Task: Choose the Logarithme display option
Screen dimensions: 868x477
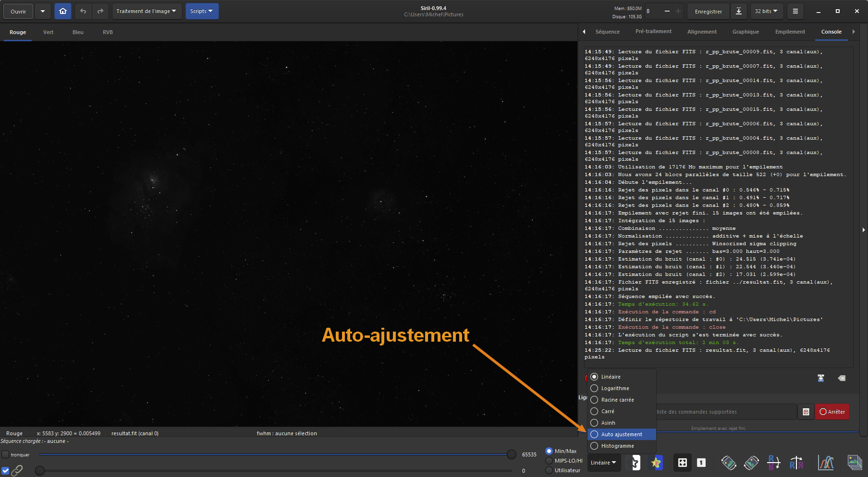Action: pyautogui.click(x=615, y=388)
